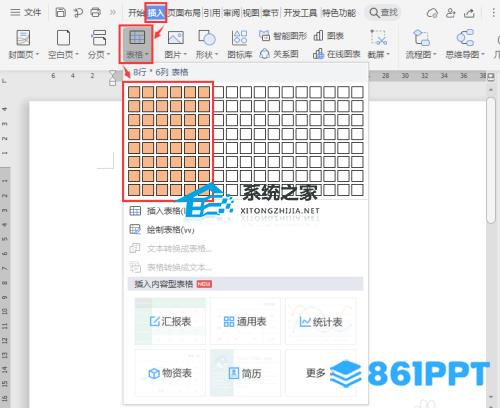Image resolution: width=500 pixels, height=408 pixels.
Task: Click the 封面页 cover page icon
Action: 23,37
